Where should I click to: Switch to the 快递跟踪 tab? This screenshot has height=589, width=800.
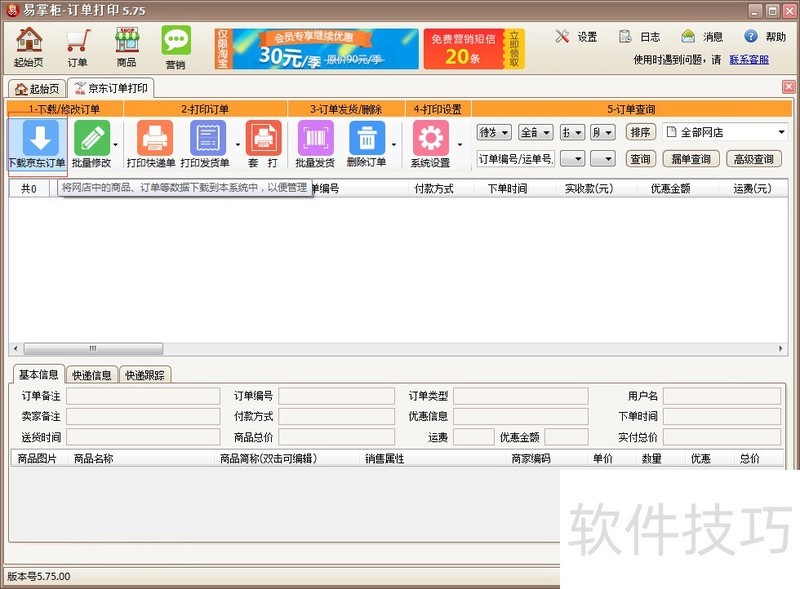145,375
